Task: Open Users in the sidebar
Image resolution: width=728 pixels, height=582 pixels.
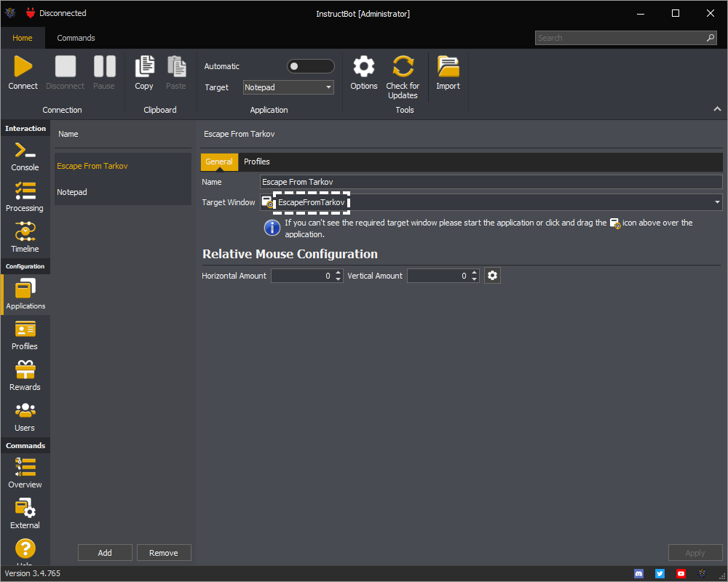Action: pos(25,418)
